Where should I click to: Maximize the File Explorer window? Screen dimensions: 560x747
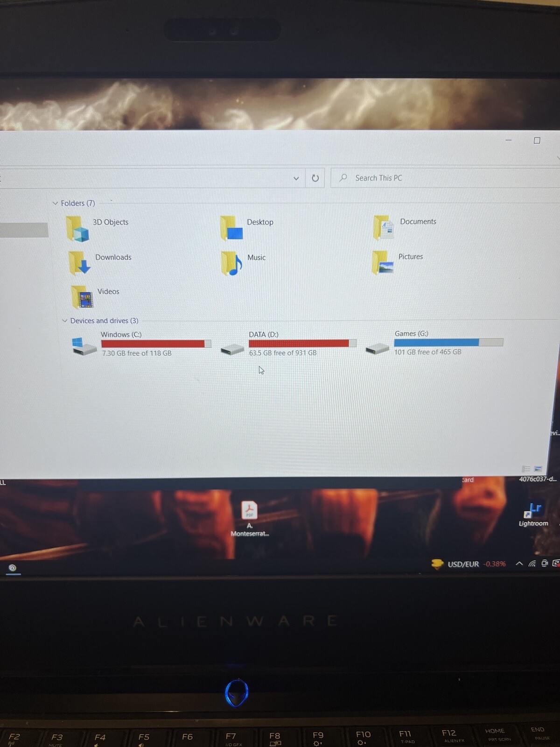[537, 141]
